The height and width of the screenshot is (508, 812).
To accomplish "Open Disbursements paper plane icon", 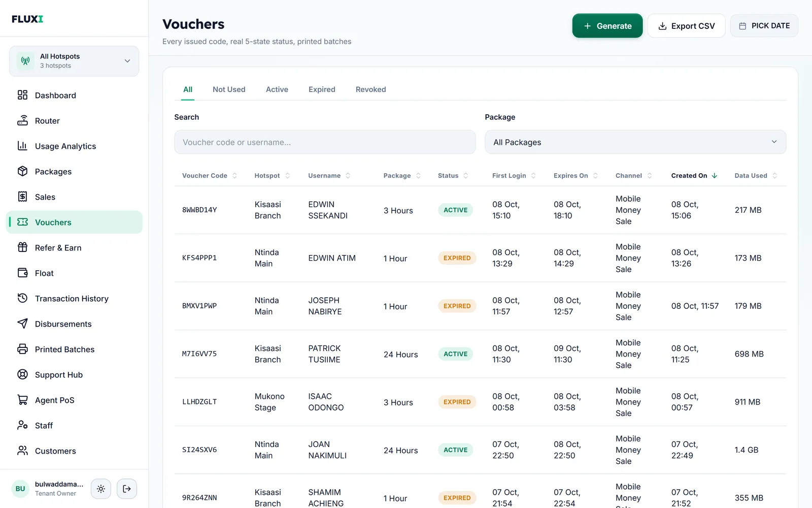I will [22, 324].
